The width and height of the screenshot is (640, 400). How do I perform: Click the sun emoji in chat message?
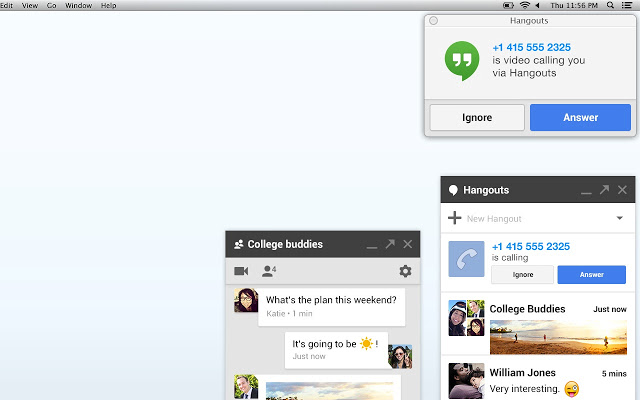coord(367,343)
